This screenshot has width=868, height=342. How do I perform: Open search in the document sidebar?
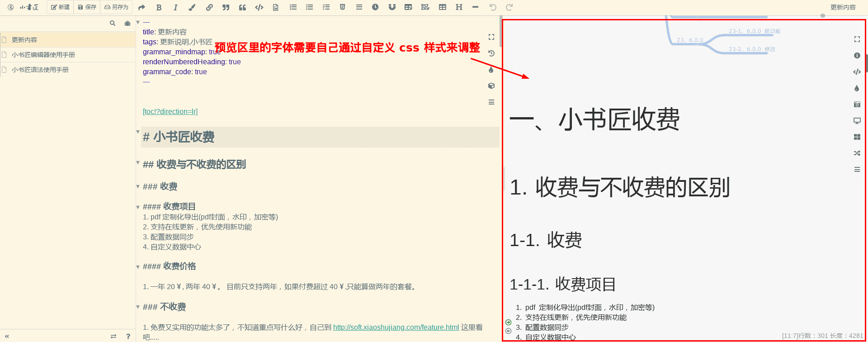pos(113,23)
